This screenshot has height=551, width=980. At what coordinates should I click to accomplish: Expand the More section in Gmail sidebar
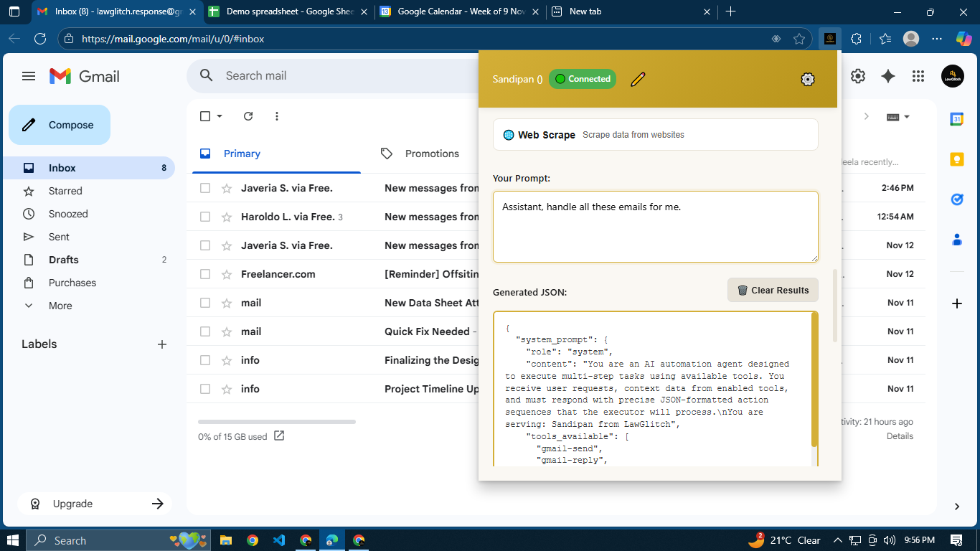(x=60, y=306)
